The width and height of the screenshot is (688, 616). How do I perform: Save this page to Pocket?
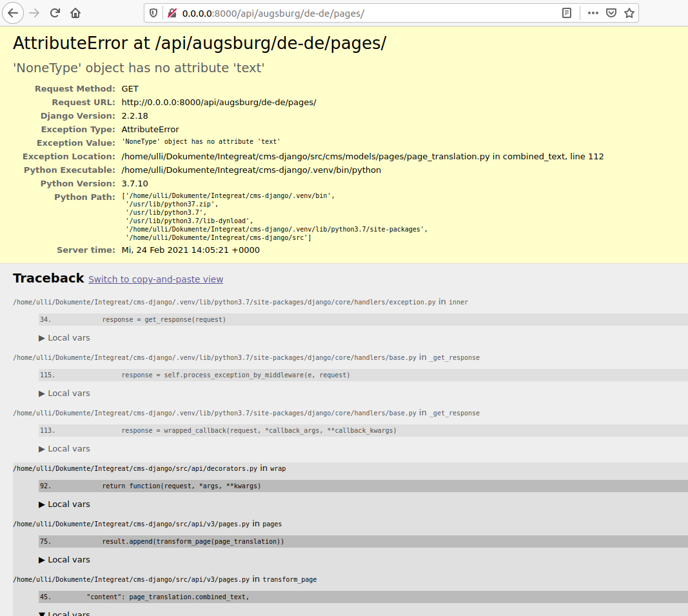[x=611, y=13]
